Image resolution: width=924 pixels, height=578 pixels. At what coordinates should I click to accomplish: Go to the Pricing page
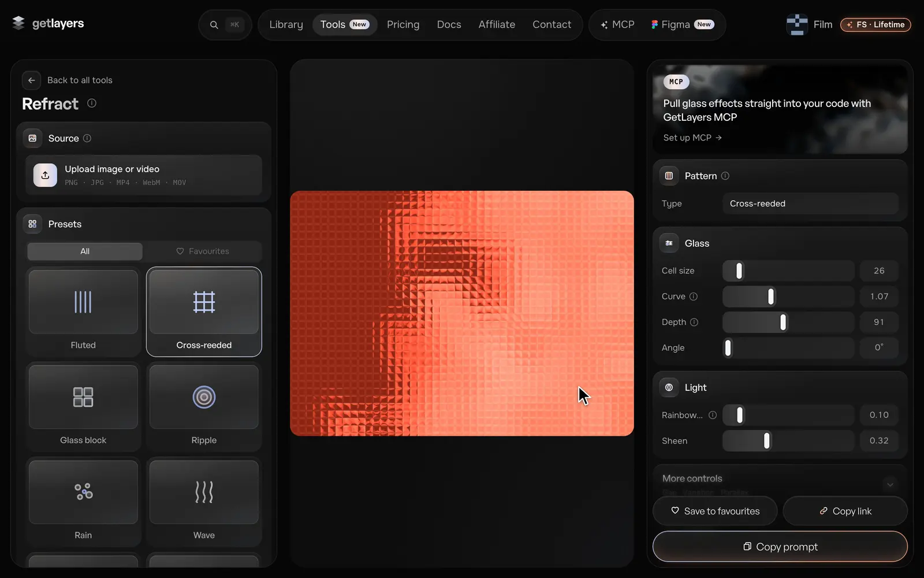[403, 25]
